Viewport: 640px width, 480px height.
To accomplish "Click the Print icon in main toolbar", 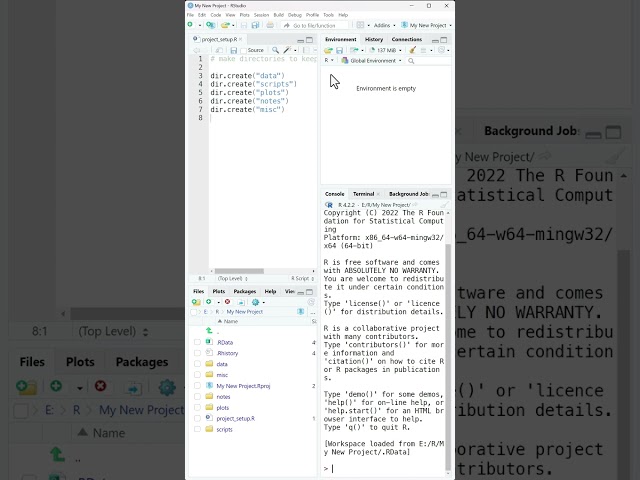I will click(x=270, y=25).
